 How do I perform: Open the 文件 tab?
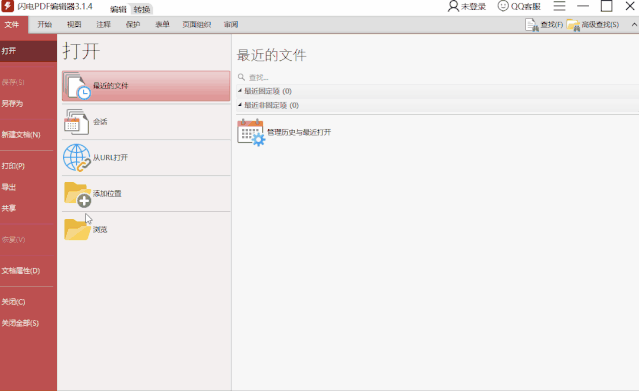pyautogui.click(x=12, y=24)
